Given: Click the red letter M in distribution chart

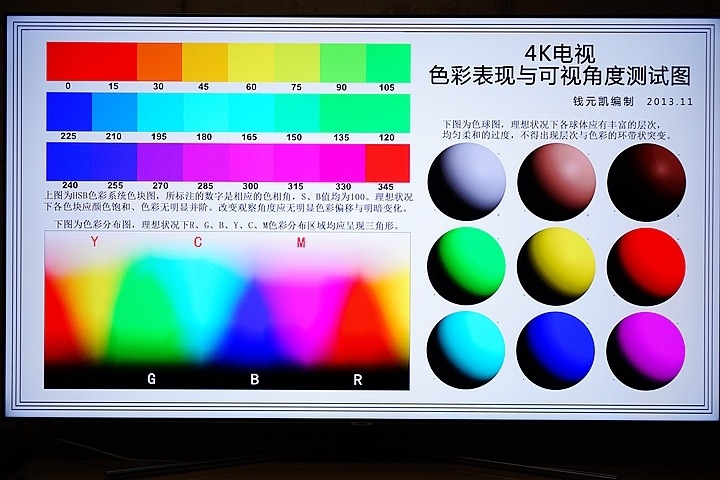Looking at the screenshot, I should pos(301,243).
